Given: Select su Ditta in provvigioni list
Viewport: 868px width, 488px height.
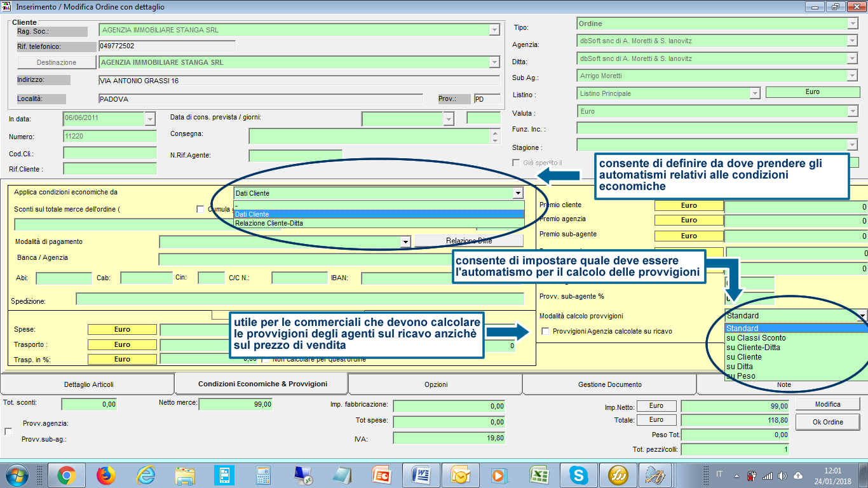Looking at the screenshot, I should pos(796,367).
